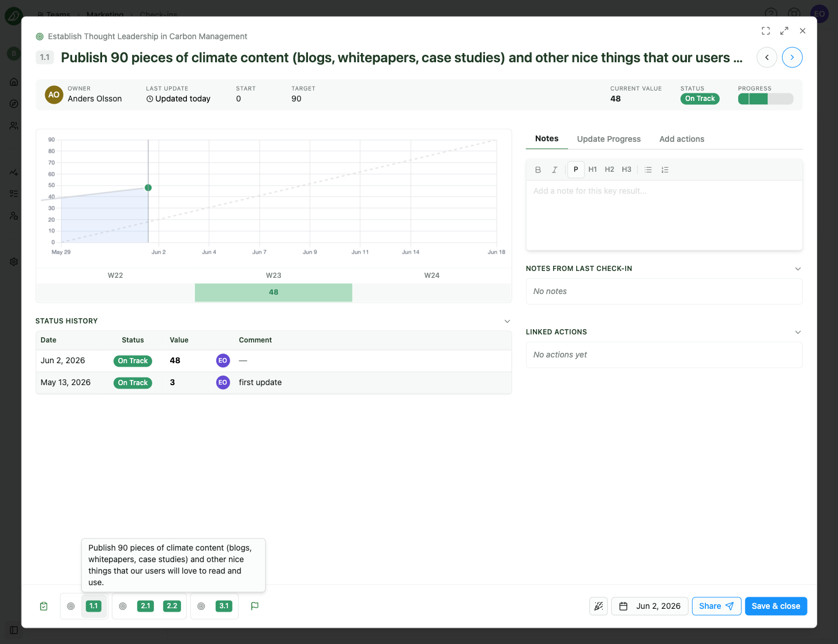Collapse the Linked Actions section
This screenshot has height=644, width=838.
798,332
